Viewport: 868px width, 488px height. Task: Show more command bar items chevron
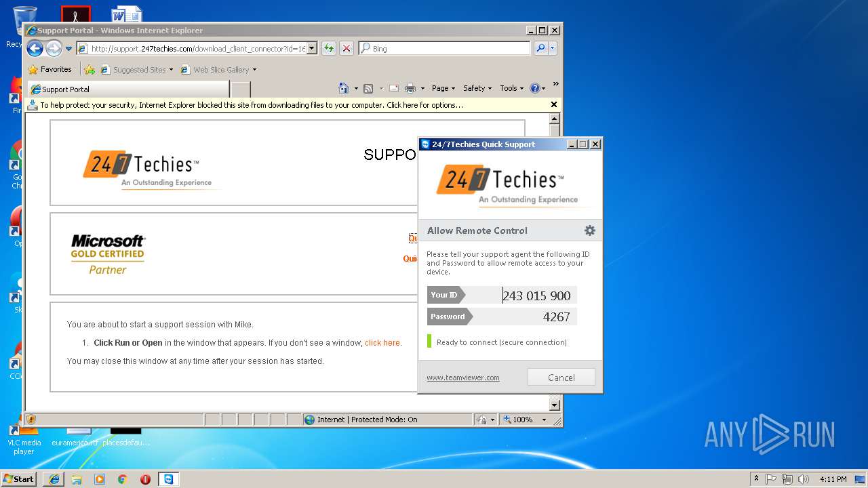click(x=555, y=85)
